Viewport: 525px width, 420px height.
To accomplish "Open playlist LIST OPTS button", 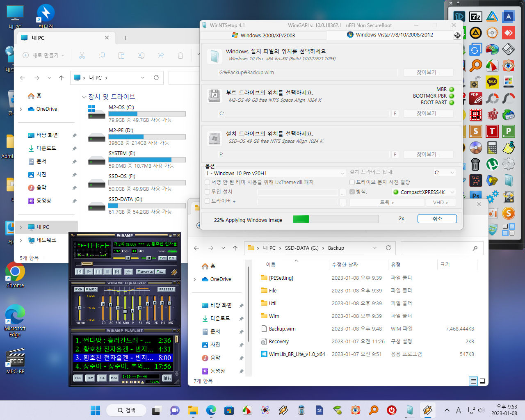I will (167, 378).
